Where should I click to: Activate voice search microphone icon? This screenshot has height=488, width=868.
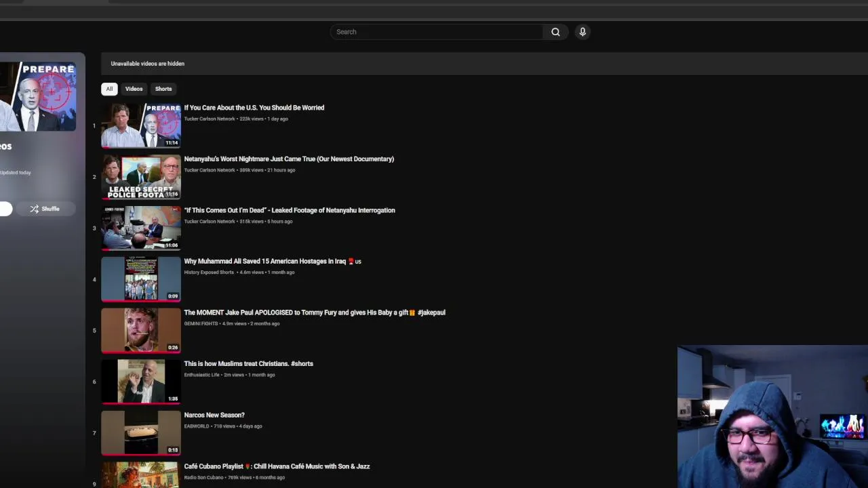click(583, 32)
